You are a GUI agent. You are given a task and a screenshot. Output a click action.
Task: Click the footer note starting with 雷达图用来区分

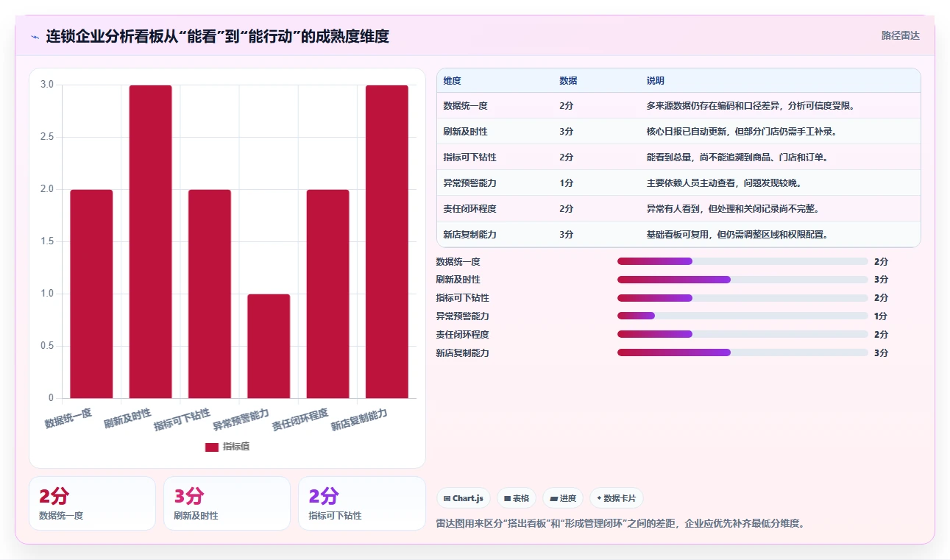click(620, 524)
